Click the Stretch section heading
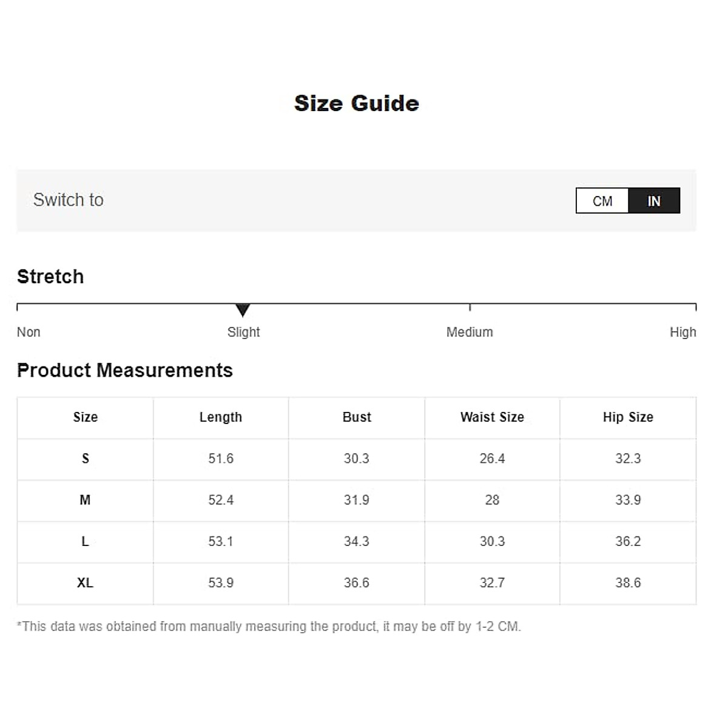The width and height of the screenshot is (728, 728). (50, 277)
